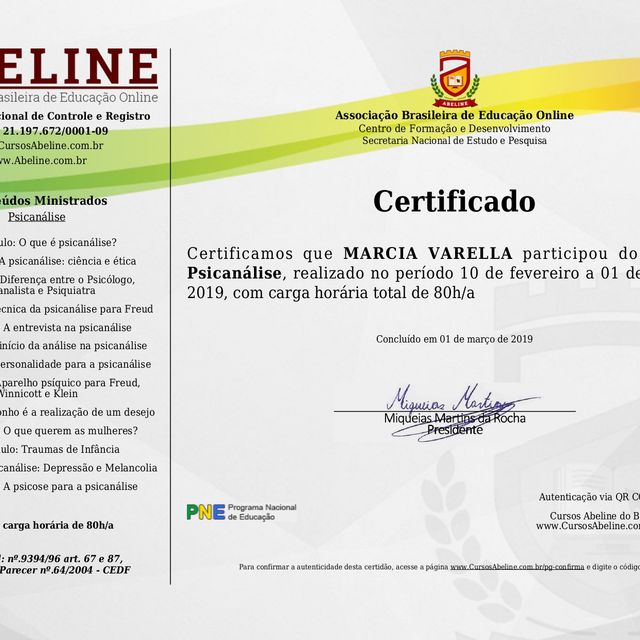Viewport: 640px width, 640px height.
Task: Click 'www.CursosAbeline' footer address at right
Action: tap(588, 526)
